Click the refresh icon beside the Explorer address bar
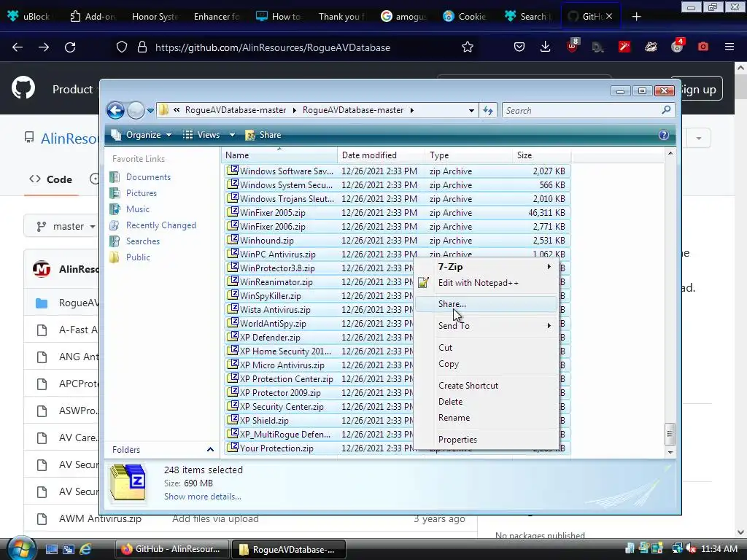This screenshot has height=560, width=747. coord(488,111)
